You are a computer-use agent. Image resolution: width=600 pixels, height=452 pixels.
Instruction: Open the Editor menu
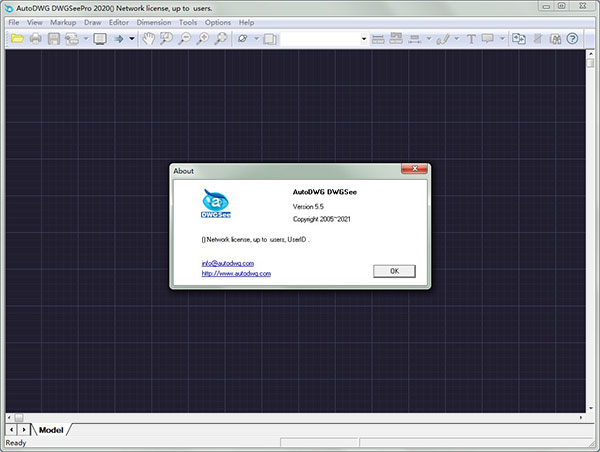click(x=119, y=22)
